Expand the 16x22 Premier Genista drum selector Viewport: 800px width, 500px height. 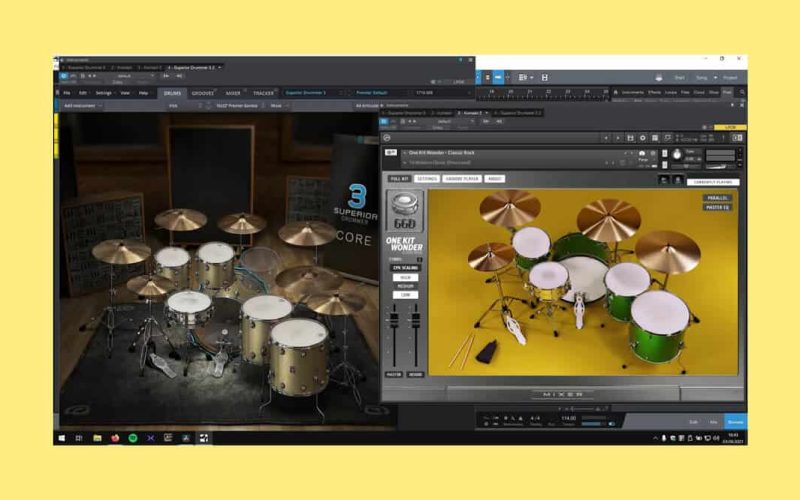pos(238,106)
